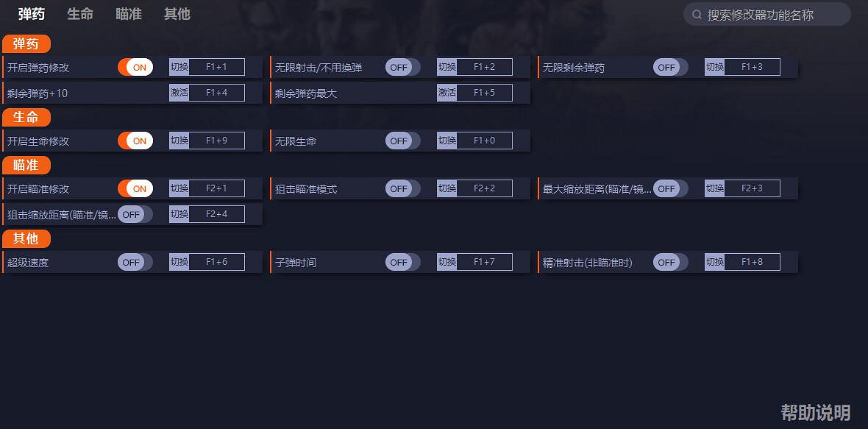Click the search magnifier icon
The height and width of the screenshot is (429, 868).
(x=696, y=14)
